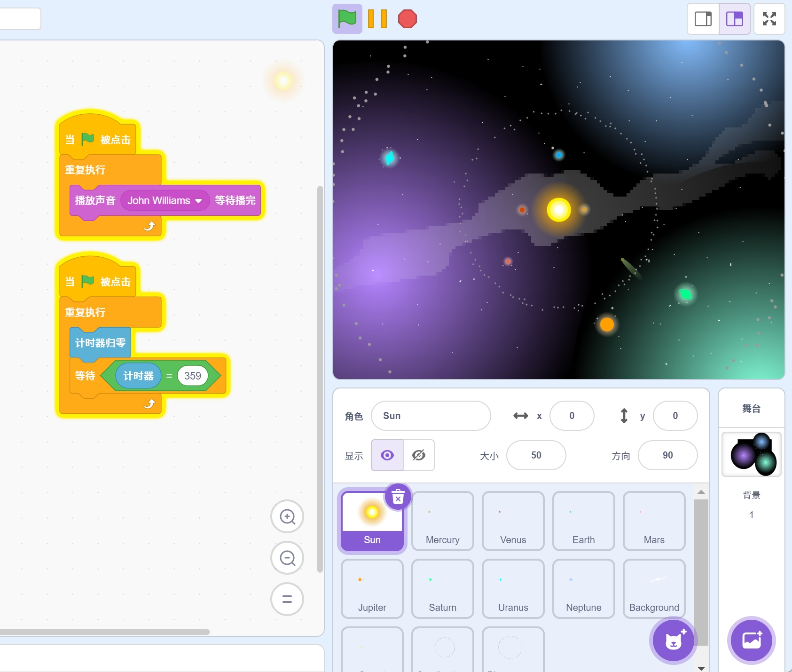This screenshot has width=792, height=672.
Task: Zoom in on the code workspace
Action: (287, 516)
